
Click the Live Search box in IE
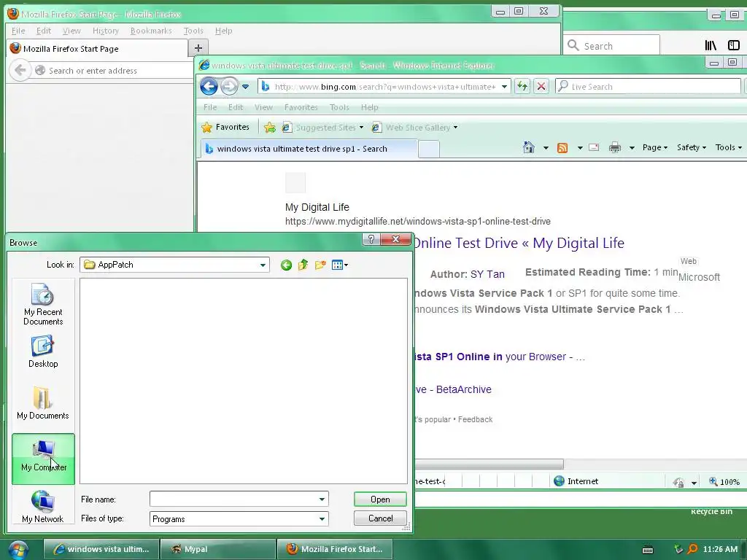[x=648, y=87]
